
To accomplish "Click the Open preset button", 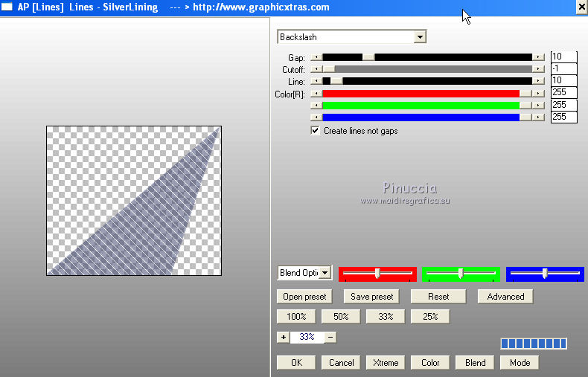I will (x=304, y=297).
